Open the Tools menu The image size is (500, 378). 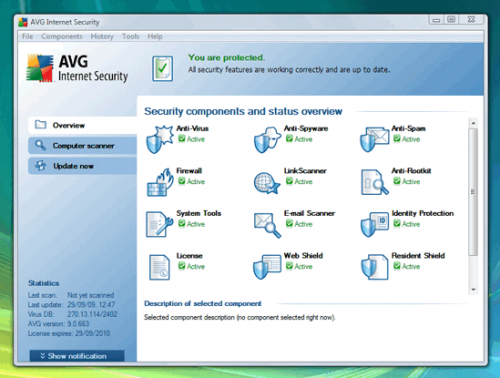coord(130,36)
